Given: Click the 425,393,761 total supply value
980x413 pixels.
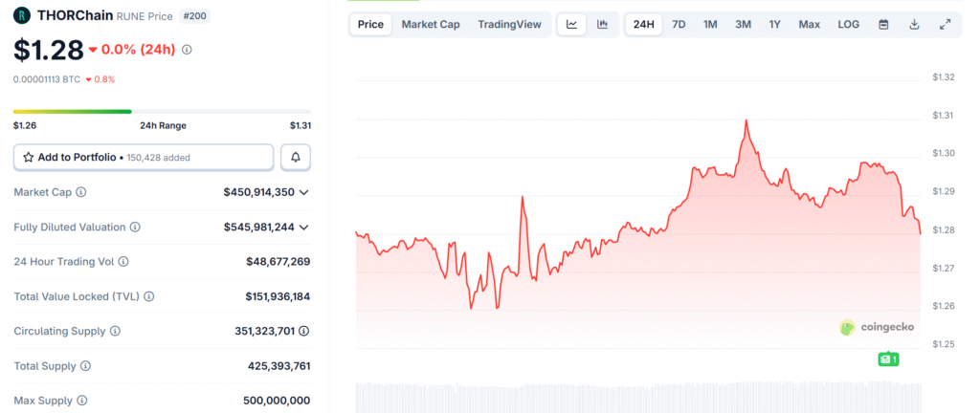Looking at the screenshot, I should pos(278,366).
